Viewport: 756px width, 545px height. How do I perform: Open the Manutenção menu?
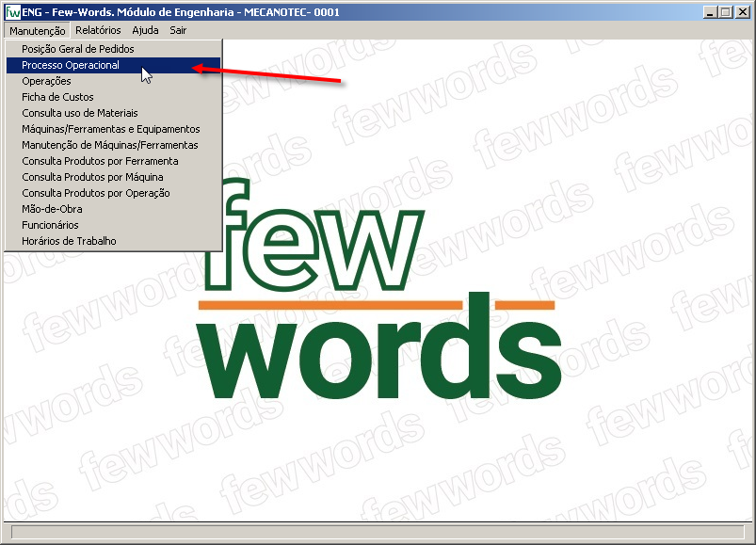coord(37,30)
